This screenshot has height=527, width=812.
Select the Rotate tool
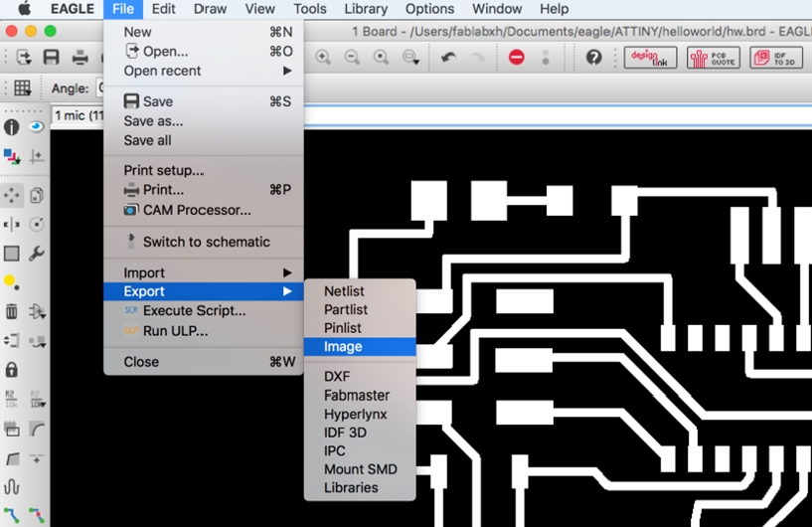pyautogui.click(x=36, y=225)
